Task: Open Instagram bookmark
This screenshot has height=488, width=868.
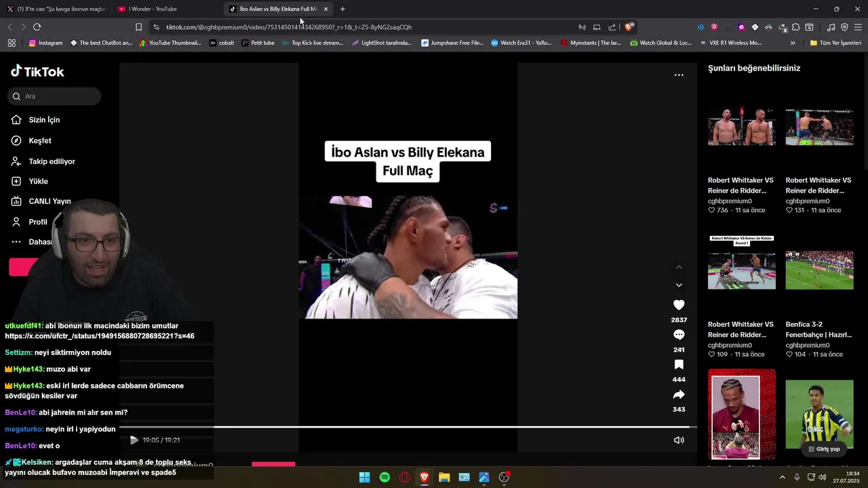Action: point(45,43)
